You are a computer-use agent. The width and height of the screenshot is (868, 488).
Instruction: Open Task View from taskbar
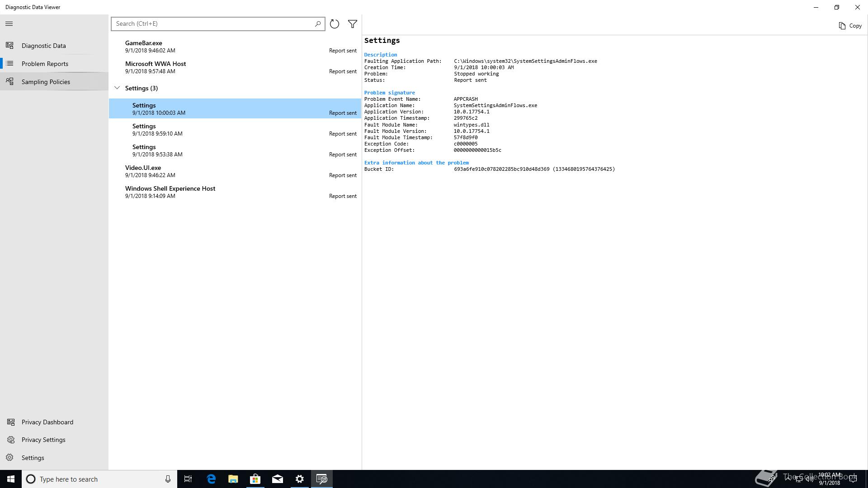tap(188, 479)
